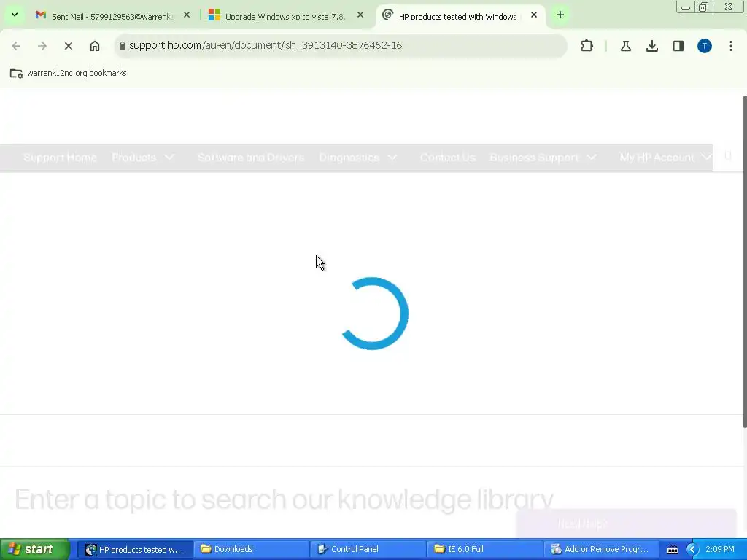The width and height of the screenshot is (747, 560).
Task: Focus the support.hp.com address bar
Action: point(341,46)
